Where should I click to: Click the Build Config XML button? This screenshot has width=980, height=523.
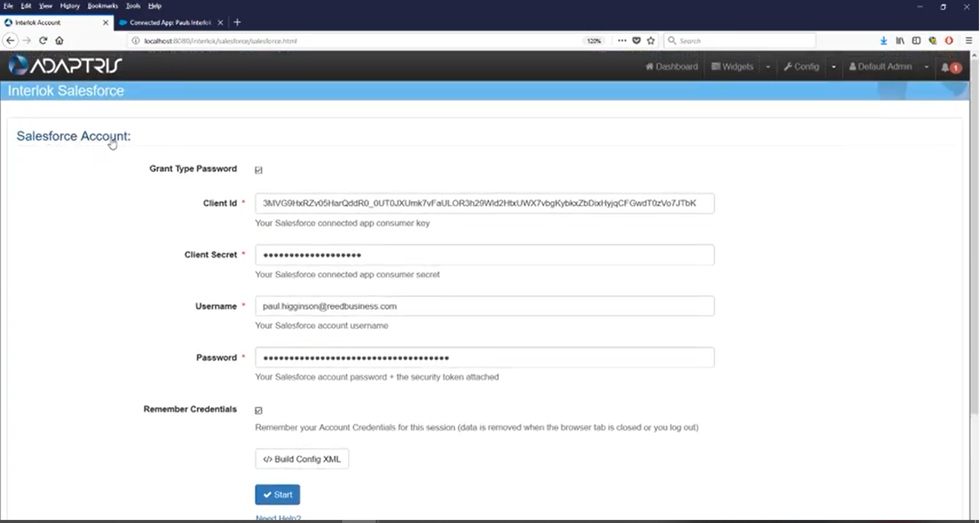[x=302, y=459]
